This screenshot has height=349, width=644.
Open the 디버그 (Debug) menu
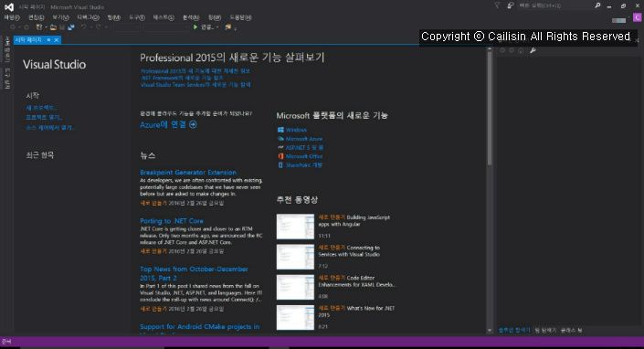tap(88, 17)
